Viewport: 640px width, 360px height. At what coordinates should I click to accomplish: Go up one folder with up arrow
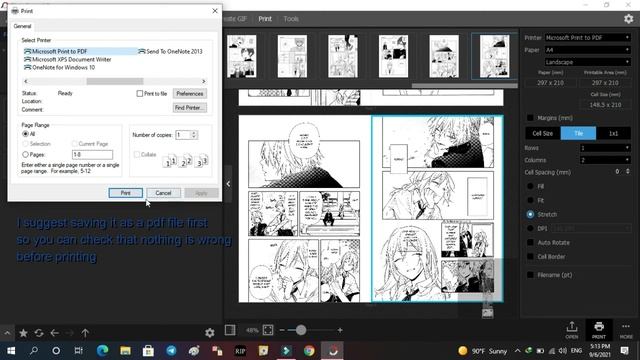85,333
